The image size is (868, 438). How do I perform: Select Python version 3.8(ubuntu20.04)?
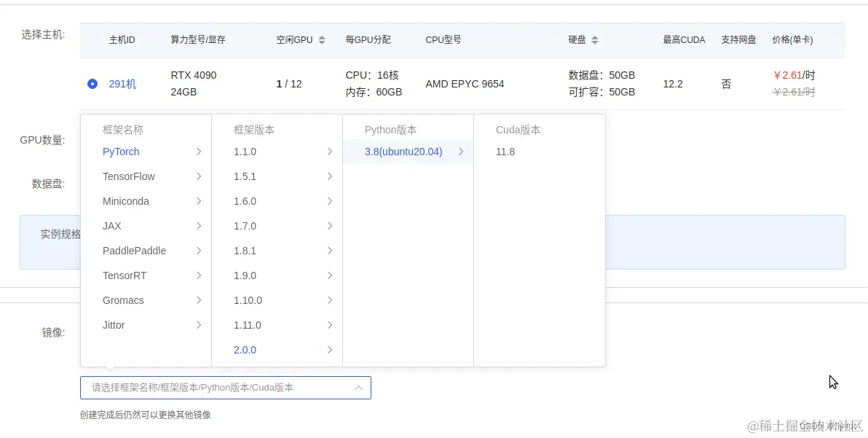(403, 152)
